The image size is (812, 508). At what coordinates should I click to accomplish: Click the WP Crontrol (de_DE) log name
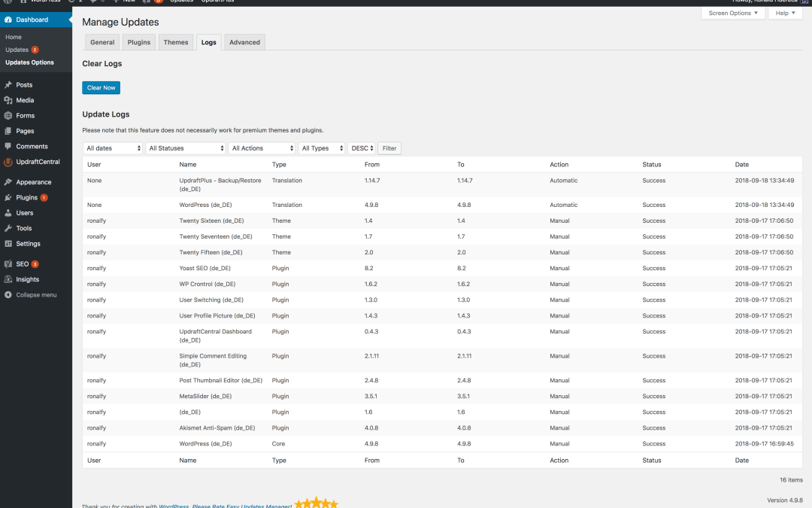click(x=208, y=284)
